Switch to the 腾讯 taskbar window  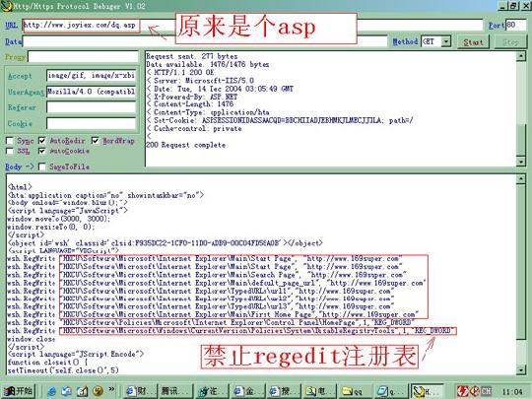(176, 391)
